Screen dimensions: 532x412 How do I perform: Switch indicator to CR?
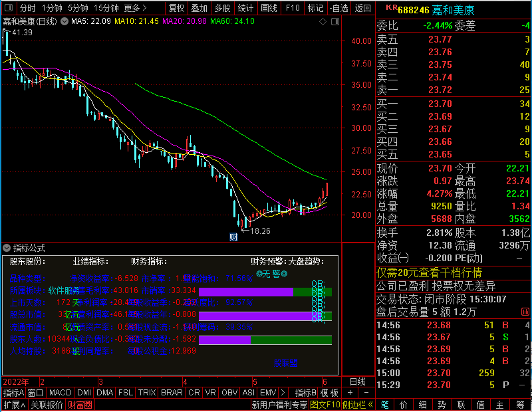(194, 393)
